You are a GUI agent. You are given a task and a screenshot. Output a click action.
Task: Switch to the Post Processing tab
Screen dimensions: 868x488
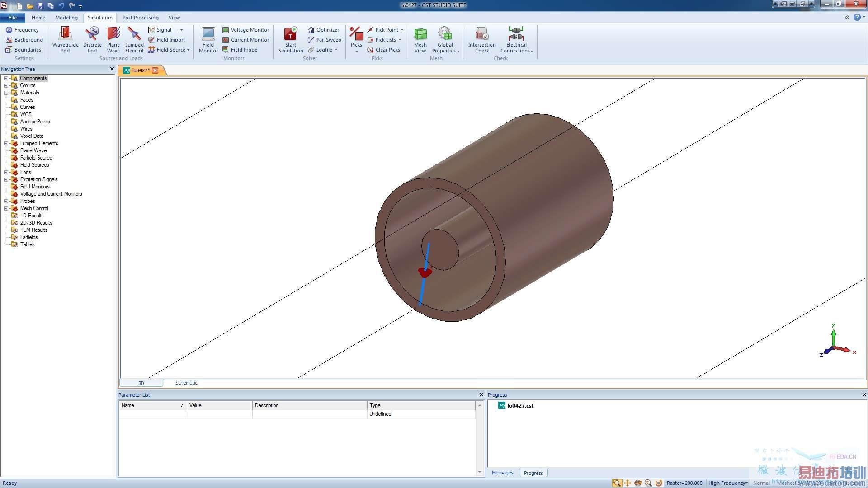[140, 18]
